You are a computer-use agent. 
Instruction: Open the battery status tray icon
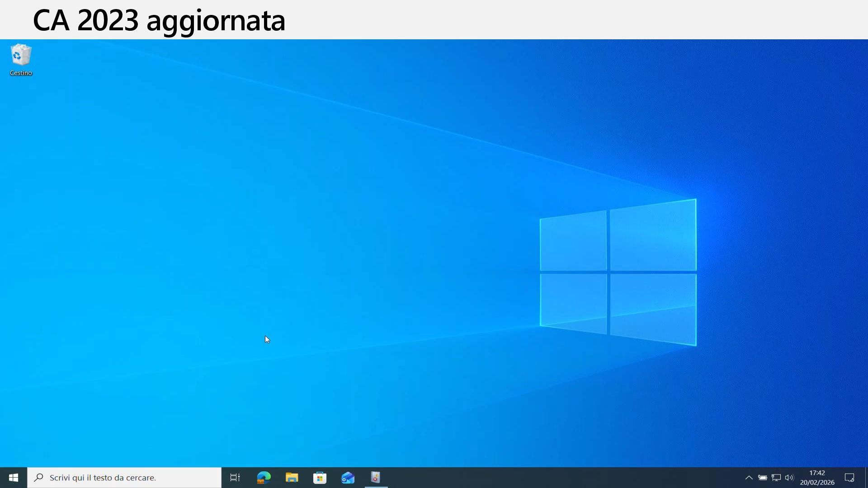(x=763, y=478)
